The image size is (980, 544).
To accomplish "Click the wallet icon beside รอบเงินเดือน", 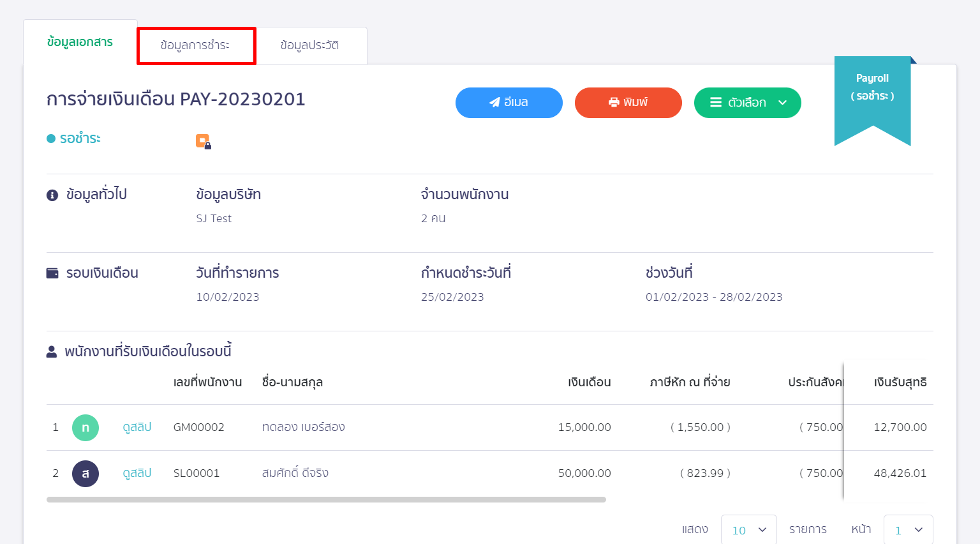I will [x=54, y=273].
